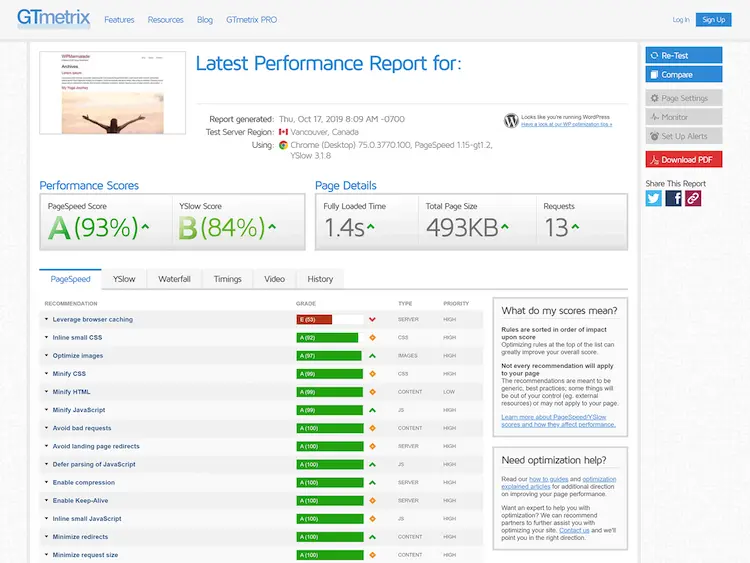Open WP optimization tips link
Viewport: 750px width, 563px height.
(566, 124)
